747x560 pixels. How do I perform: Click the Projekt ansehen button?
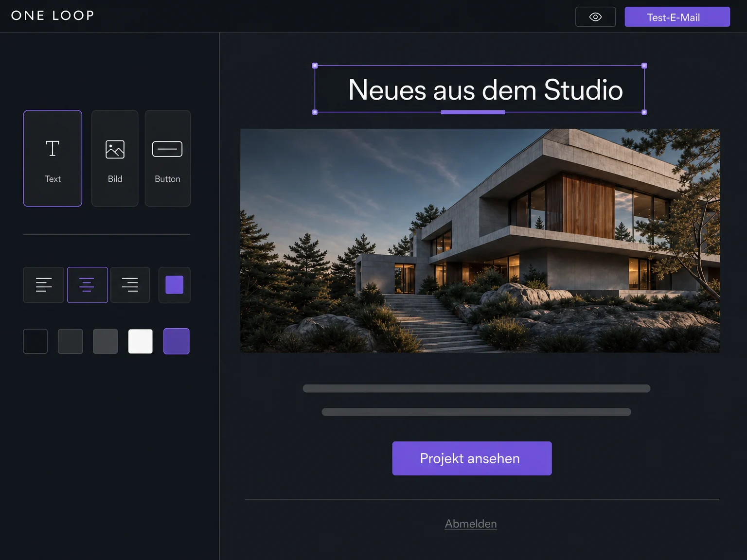tap(472, 458)
